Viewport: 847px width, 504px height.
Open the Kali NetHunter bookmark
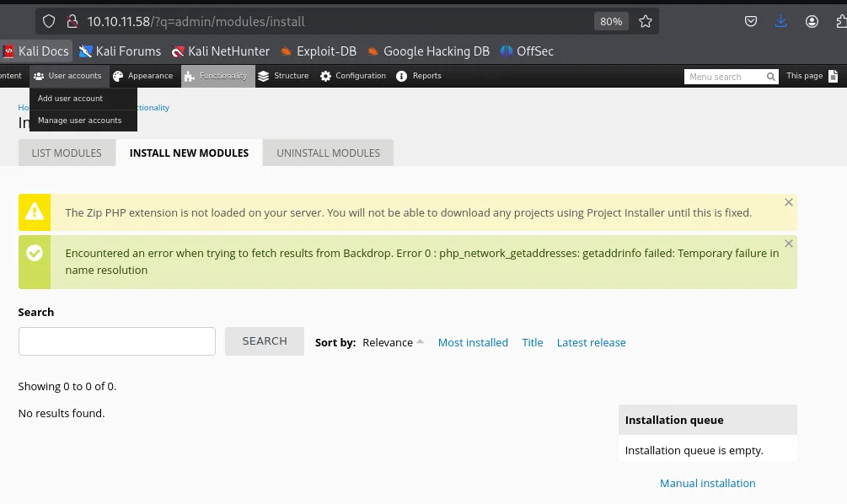coord(221,51)
